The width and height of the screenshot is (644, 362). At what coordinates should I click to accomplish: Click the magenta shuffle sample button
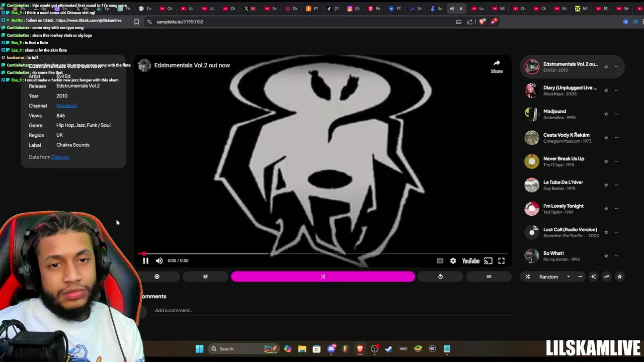(x=323, y=277)
